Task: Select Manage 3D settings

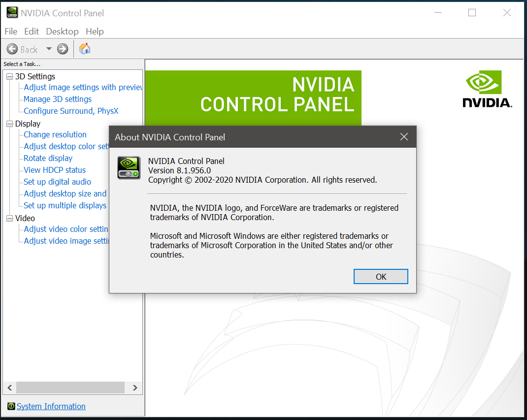Action: pos(58,99)
